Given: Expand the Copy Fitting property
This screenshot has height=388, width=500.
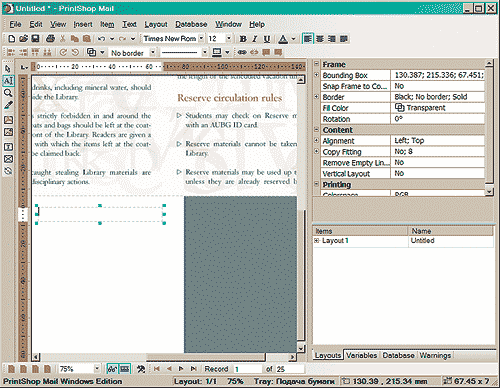Looking at the screenshot, I should click(317, 151).
